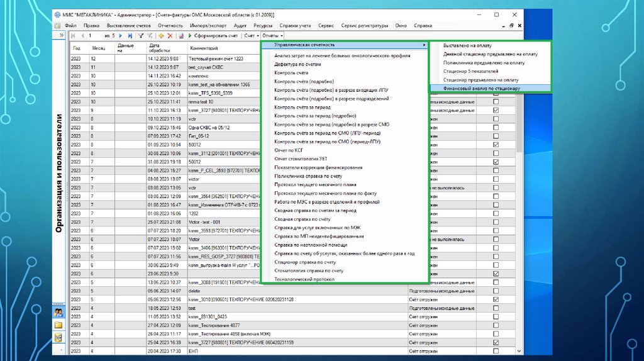
Task: Toggle checkbox in the 05.06.2023 12:56 row
Action: (496, 300)
